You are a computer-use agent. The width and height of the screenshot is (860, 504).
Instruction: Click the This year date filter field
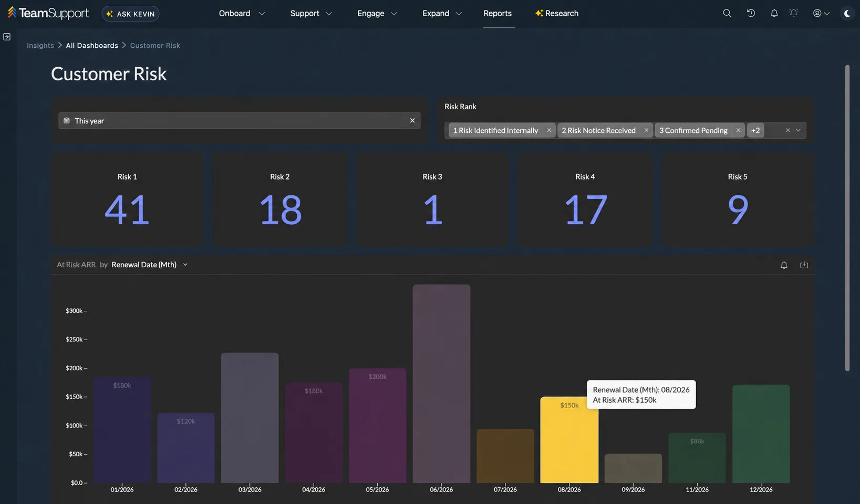pyautogui.click(x=239, y=121)
